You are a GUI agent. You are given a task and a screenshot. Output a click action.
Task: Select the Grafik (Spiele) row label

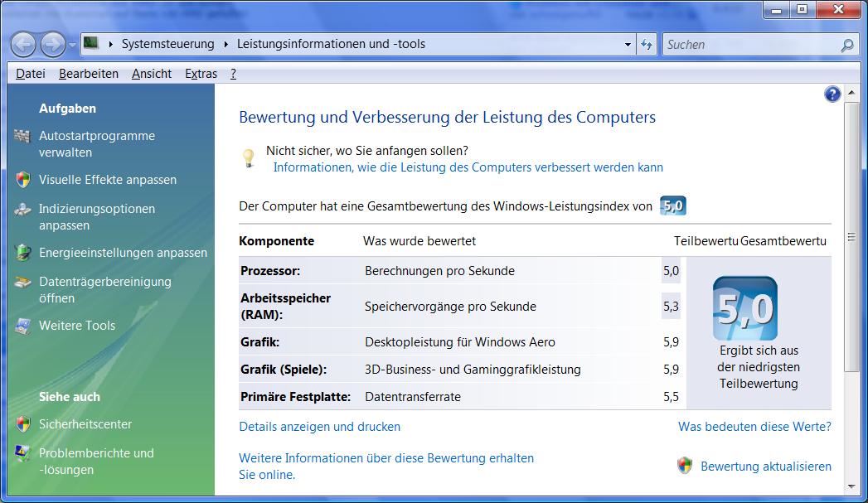[284, 370]
